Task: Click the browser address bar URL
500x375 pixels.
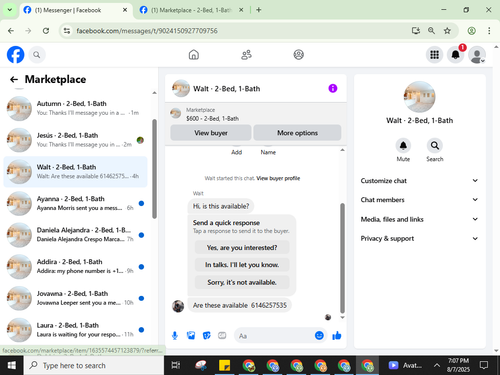Action: coord(147,31)
